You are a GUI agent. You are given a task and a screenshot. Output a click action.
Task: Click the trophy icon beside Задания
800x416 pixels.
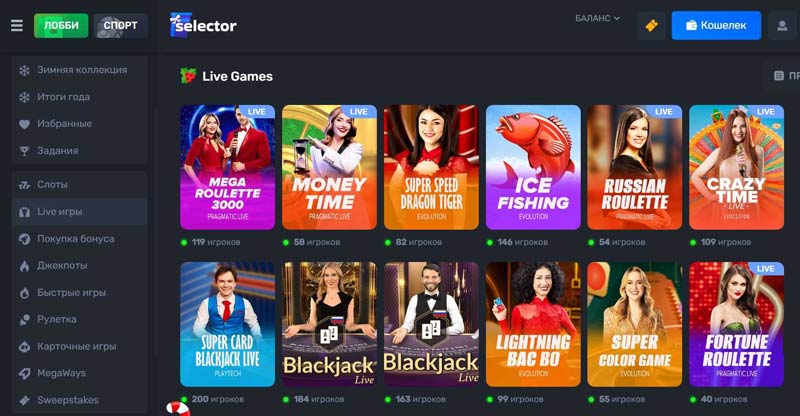point(24,151)
